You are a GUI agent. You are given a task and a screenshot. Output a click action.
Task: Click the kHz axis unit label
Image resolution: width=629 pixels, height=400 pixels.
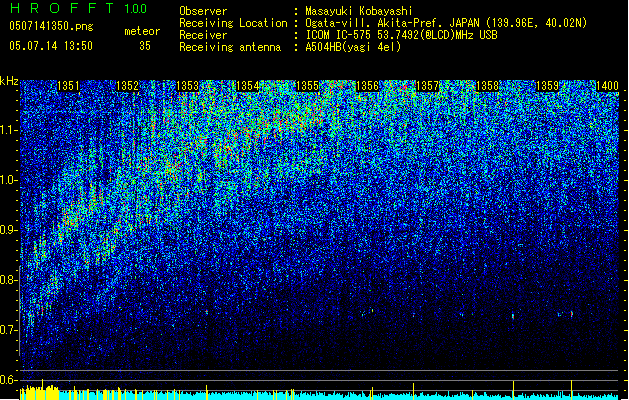click(x=9, y=81)
